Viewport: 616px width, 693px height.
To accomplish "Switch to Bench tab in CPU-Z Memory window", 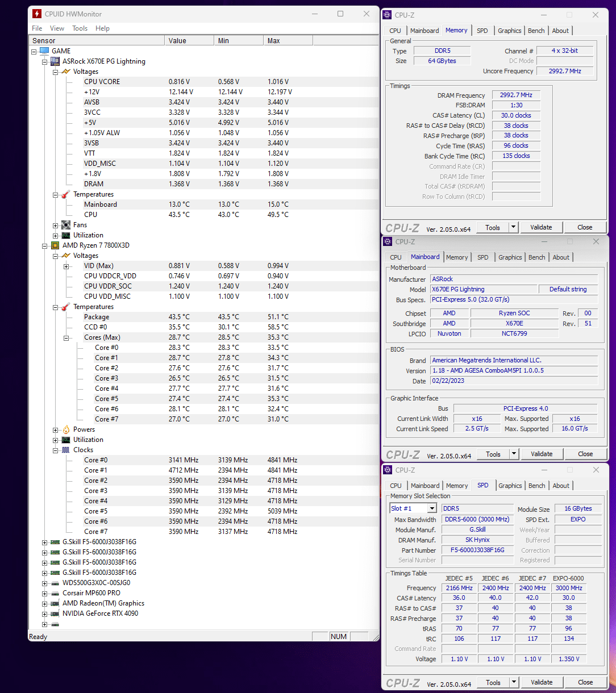I will pyautogui.click(x=536, y=31).
